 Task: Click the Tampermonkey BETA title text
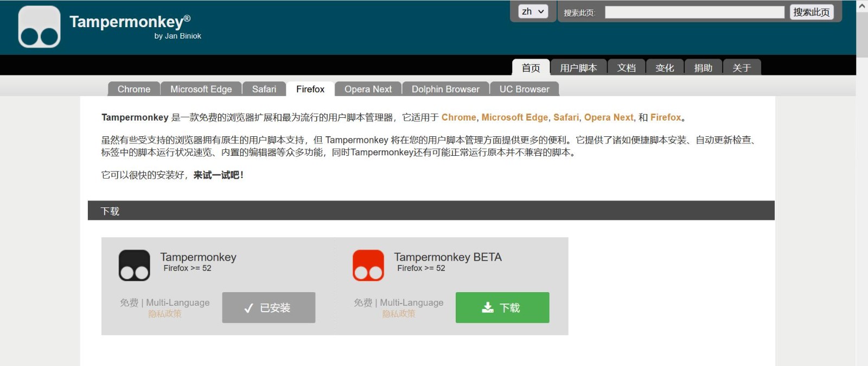tap(448, 257)
